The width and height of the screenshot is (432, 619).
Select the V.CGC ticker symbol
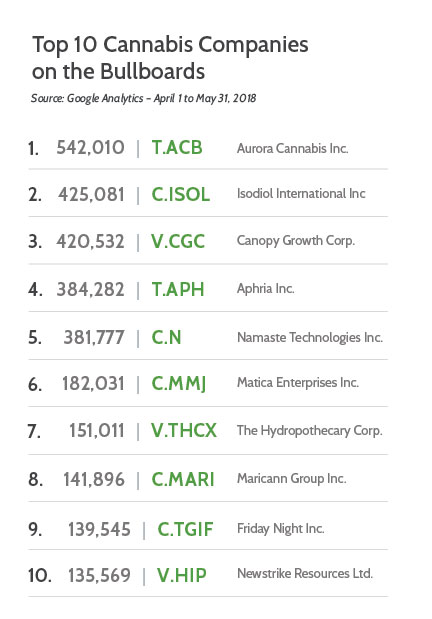pyautogui.click(x=178, y=241)
